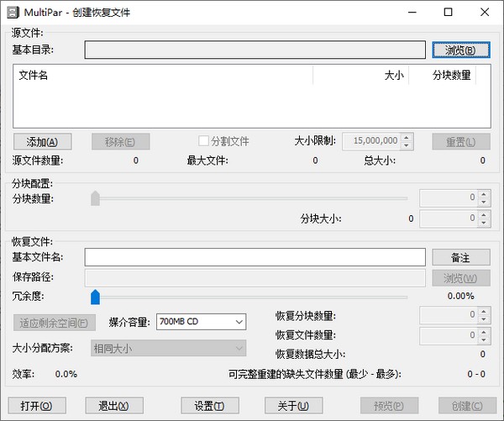The width and height of the screenshot is (504, 421).
Task: Open 设置(T) options window
Action: coord(210,406)
